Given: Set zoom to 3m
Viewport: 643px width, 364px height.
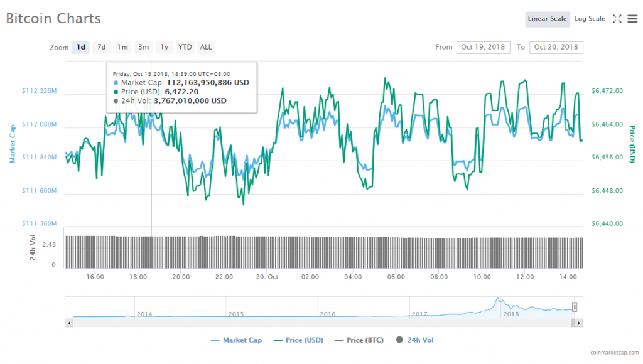Looking at the screenshot, I should 144,47.
